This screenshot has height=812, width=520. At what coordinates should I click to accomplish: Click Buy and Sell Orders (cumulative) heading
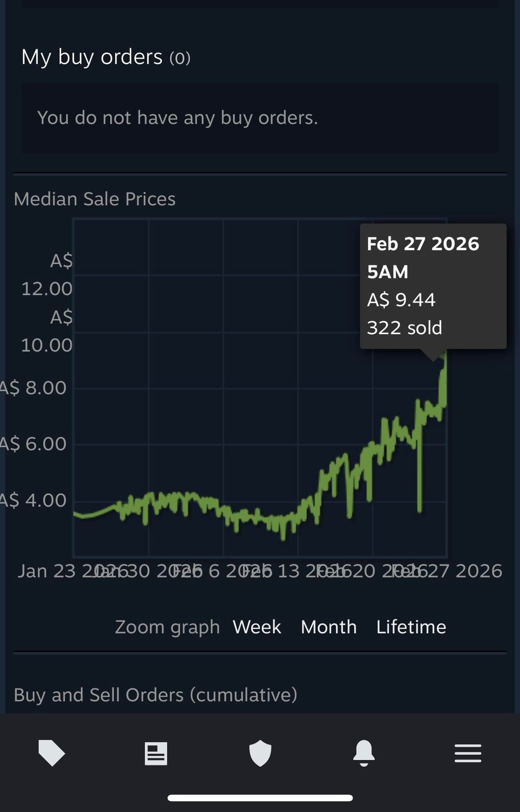point(155,695)
